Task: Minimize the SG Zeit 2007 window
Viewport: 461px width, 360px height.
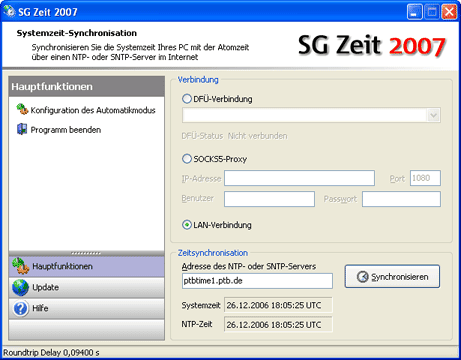Action: point(414,12)
